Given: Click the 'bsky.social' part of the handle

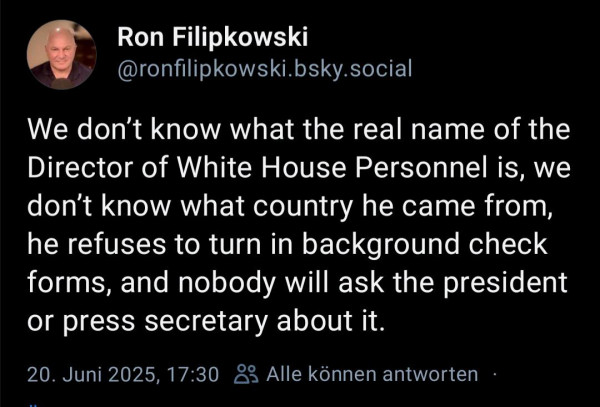Looking at the screenshot, I should pos(354,69).
